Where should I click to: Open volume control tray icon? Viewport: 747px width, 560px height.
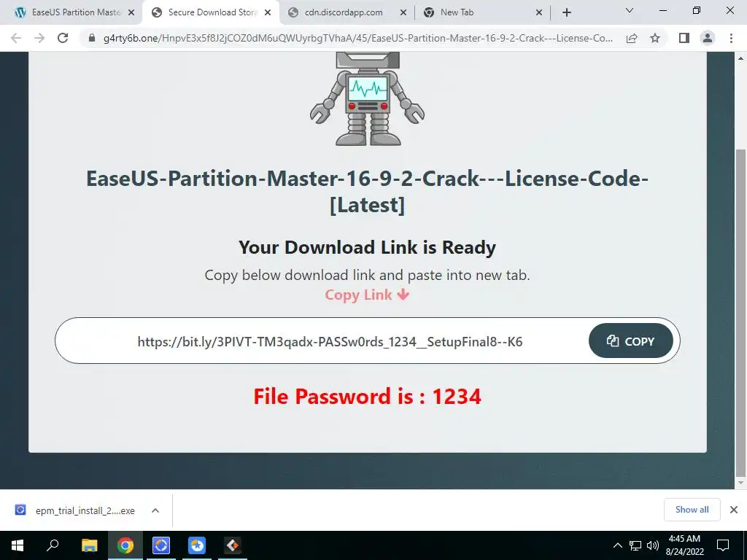point(653,545)
